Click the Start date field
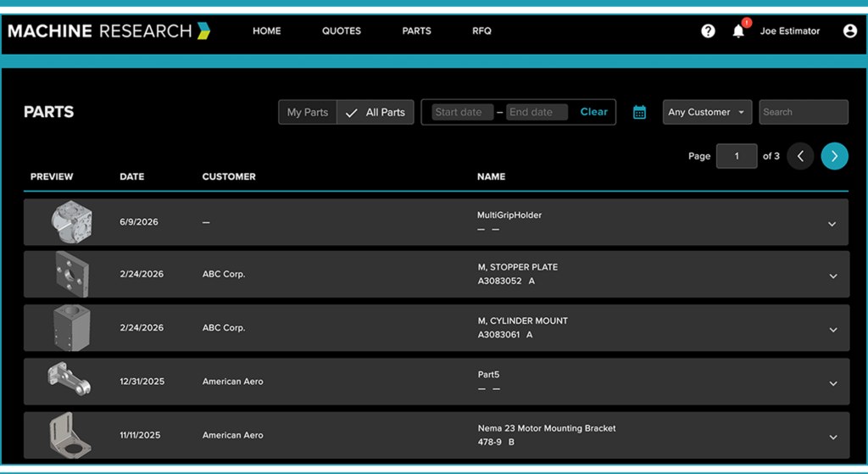 tap(462, 112)
